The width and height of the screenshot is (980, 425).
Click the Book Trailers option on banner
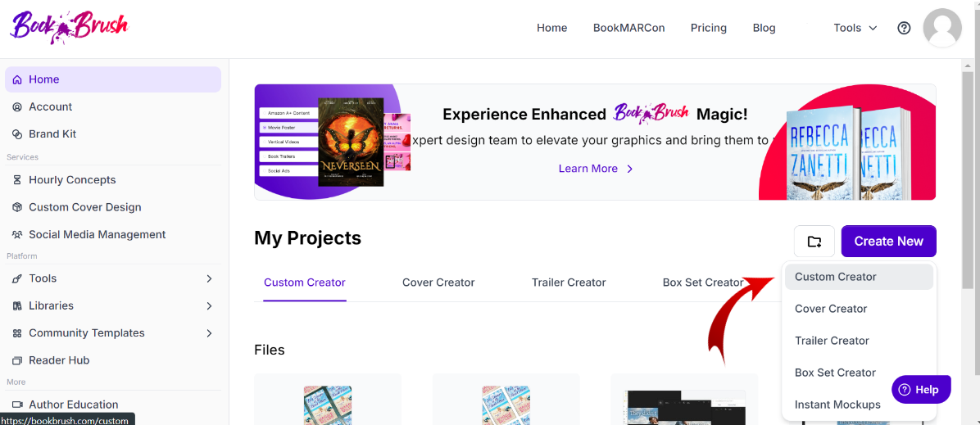(x=288, y=156)
